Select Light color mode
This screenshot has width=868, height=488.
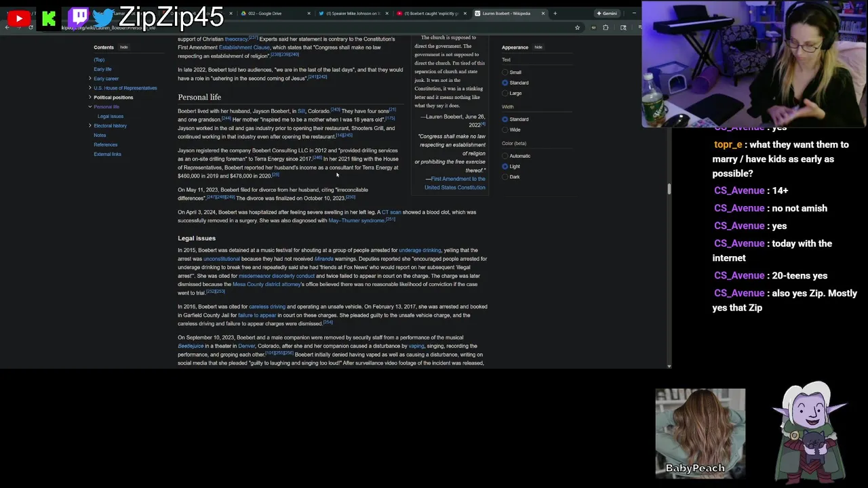(505, 167)
